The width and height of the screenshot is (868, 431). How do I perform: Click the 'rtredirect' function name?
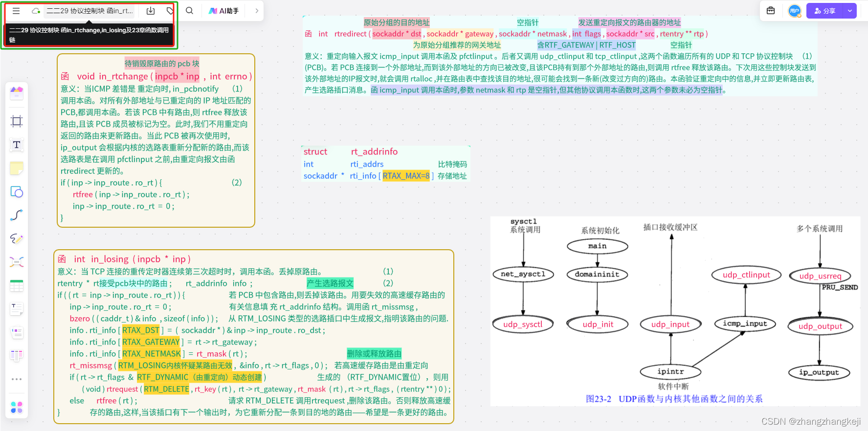tap(350, 34)
